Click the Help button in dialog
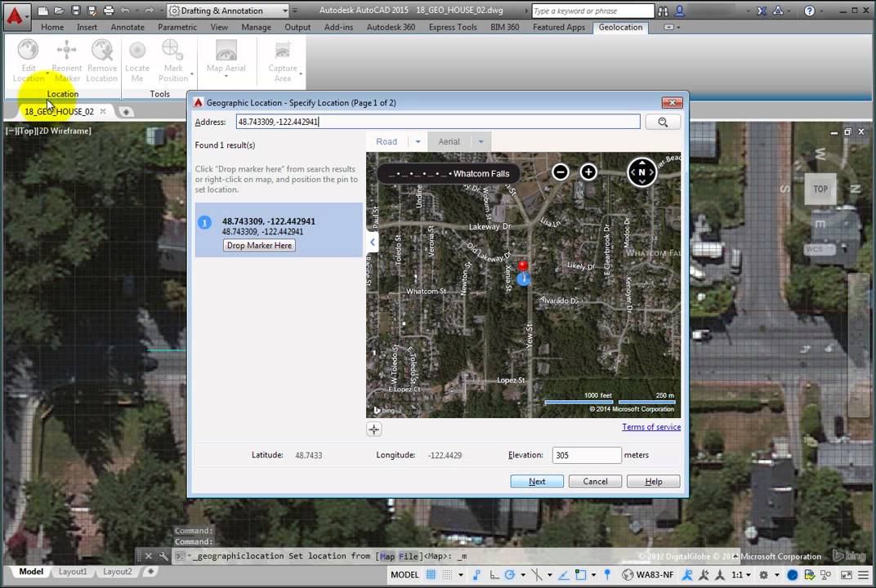The height and width of the screenshot is (588, 876). [653, 481]
